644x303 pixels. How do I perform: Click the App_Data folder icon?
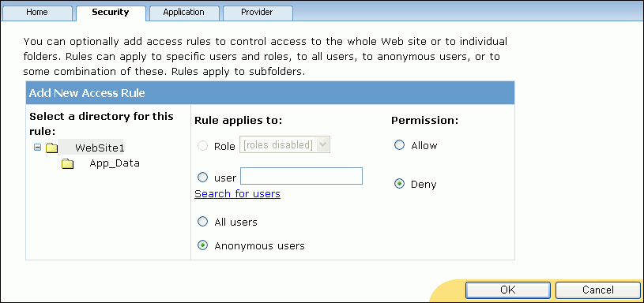tap(67, 164)
